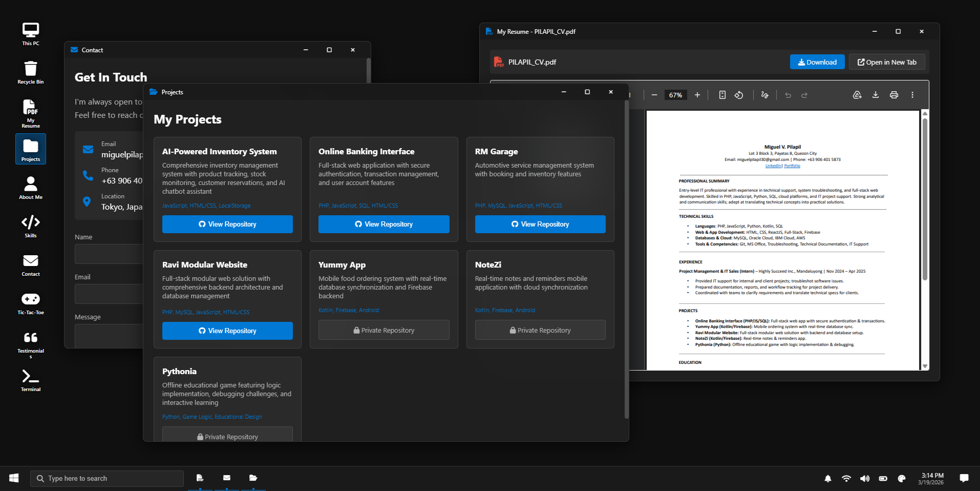
Task: Toggle the theme via the palette tray icon
Action: [901, 478]
